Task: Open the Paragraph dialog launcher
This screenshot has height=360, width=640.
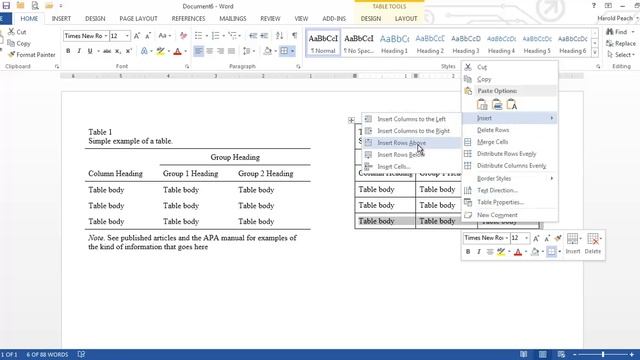Action: 298,67
